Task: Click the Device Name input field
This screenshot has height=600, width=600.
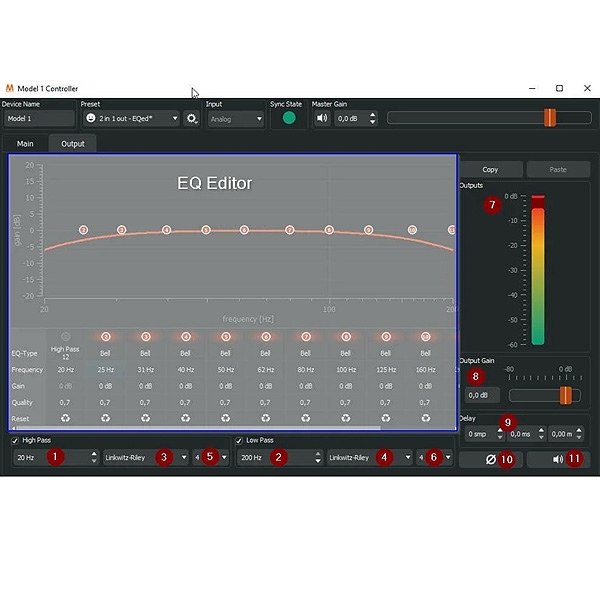Action: (x=39, y=118)
